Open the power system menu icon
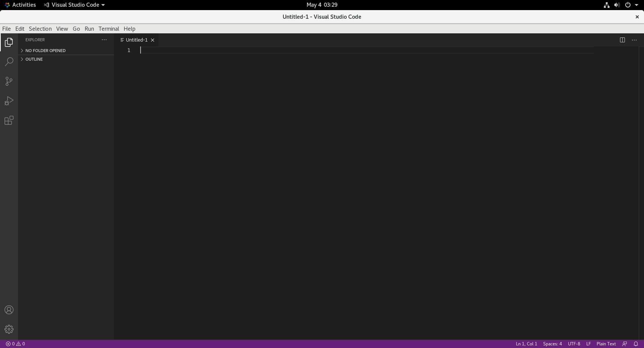644x348 pixels. [628, 5]
